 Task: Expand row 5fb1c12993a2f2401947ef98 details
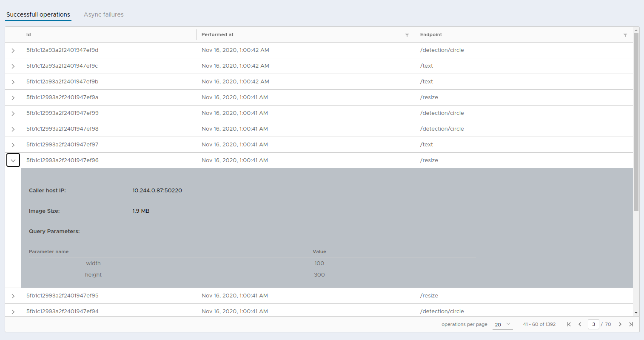(x=13, y=129)
